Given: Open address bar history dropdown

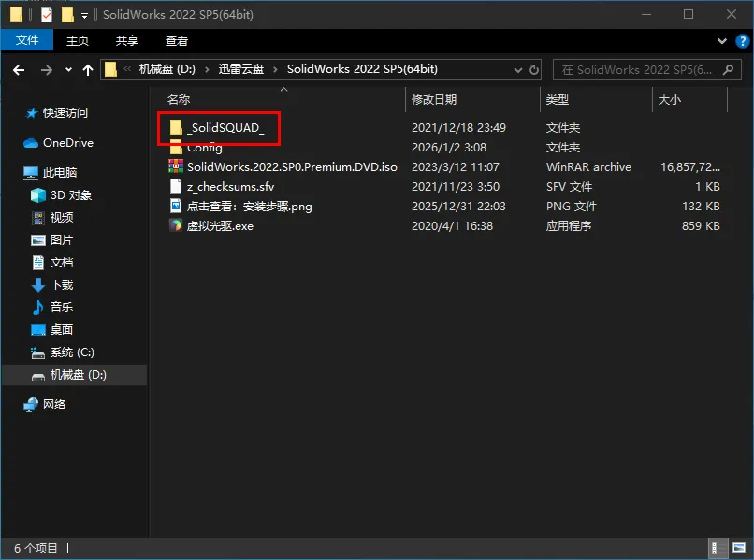Looking at the screenshot, I should pyautogui.click(x=518, y=70).
